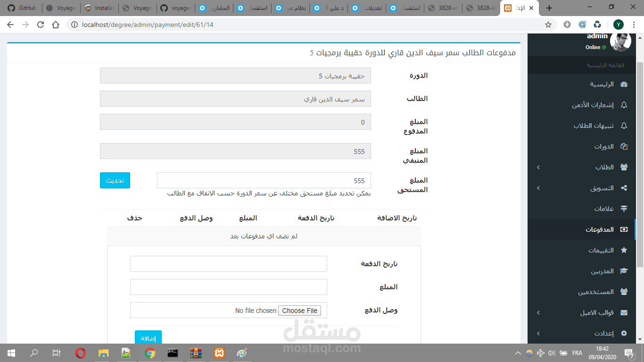Open File Explorer from taskbar
Image resolution: width=644 pixels, height=362 pixels.
104,353
